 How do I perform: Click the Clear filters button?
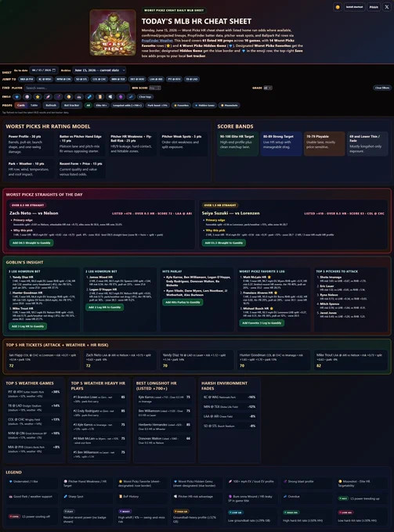tap(382, 88)
